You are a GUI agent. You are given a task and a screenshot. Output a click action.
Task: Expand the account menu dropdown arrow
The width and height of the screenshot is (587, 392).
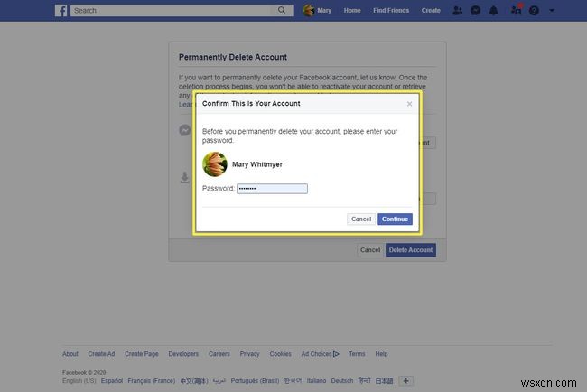552,11
